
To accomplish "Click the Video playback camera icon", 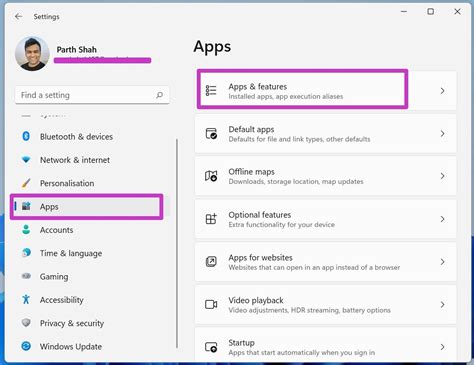I will point(211,304).
